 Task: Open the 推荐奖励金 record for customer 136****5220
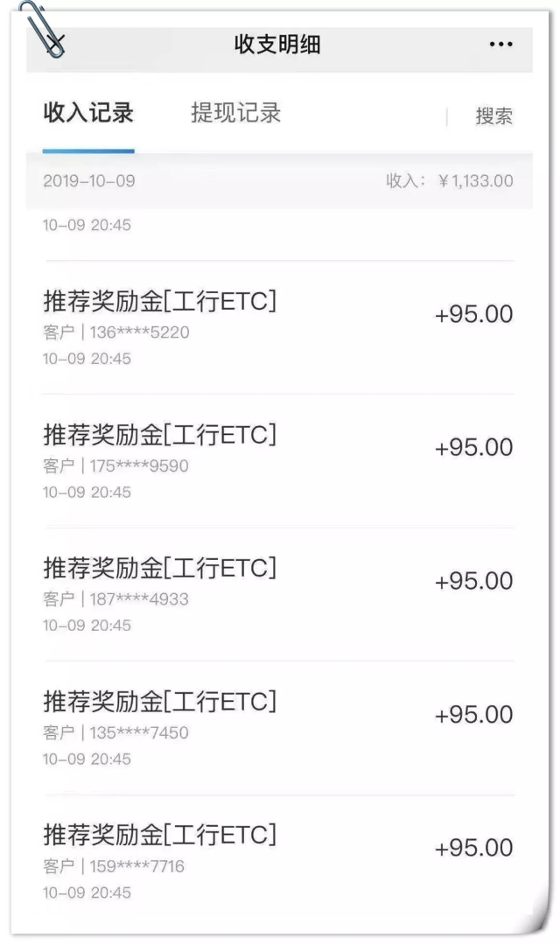[x=159, y=301]
